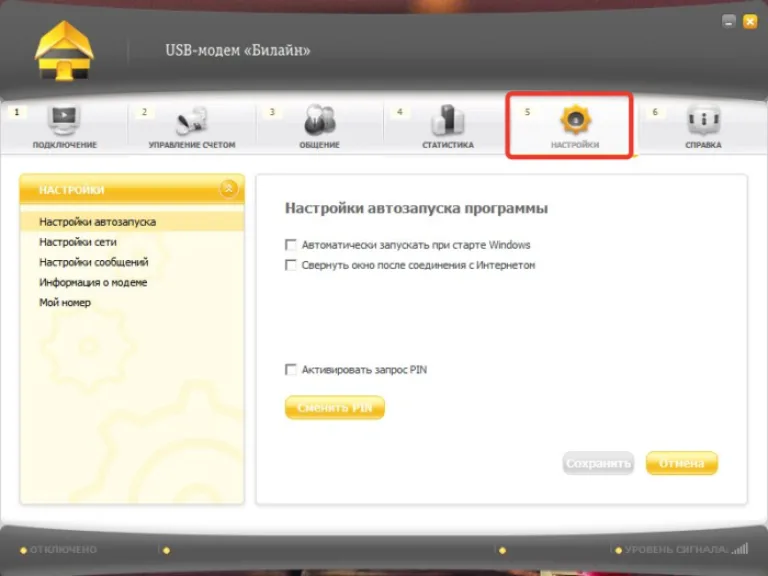Click the Сохранить button
The height and width of the screenshot is (576, 768).
pyautogui.click(x=598, y=463)
